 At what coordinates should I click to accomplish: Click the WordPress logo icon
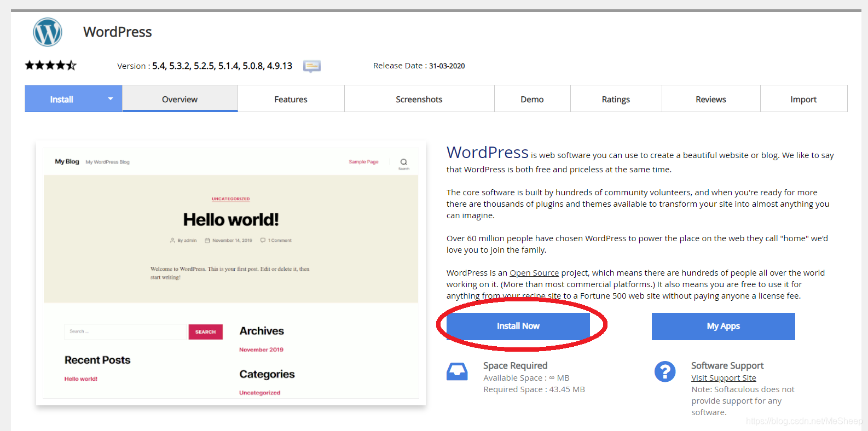48,32
